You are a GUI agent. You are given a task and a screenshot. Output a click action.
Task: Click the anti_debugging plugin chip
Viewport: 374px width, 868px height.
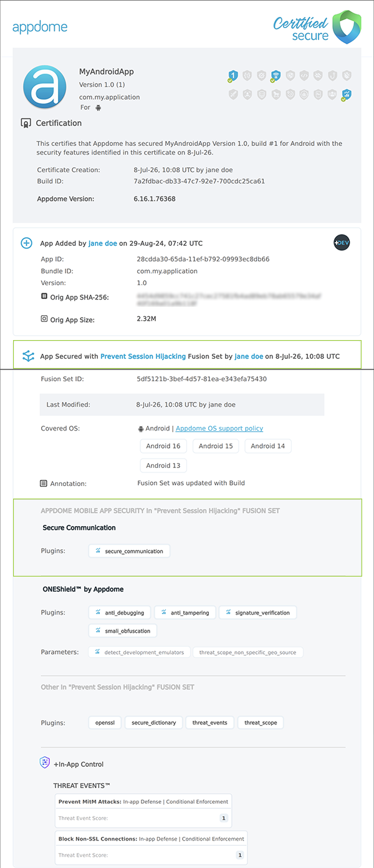120,613
